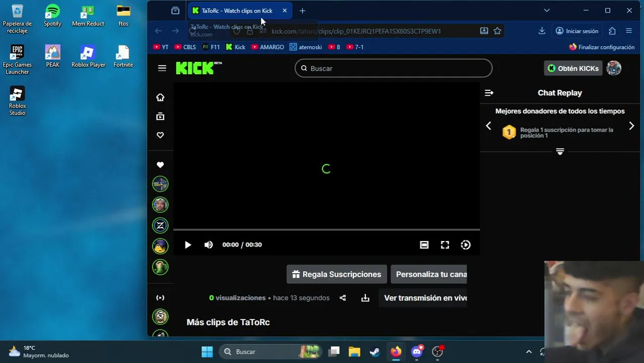Share the clip via share icon
This screenshot has width=644, height=363.
[x=343, y=298]
